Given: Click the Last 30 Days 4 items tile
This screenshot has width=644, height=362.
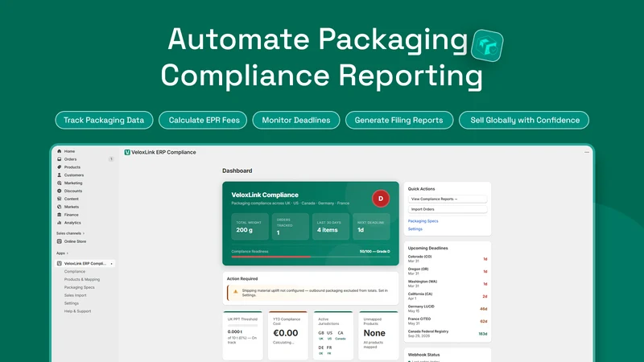Looking at the screenshot, I should click(x=331, y=227).
